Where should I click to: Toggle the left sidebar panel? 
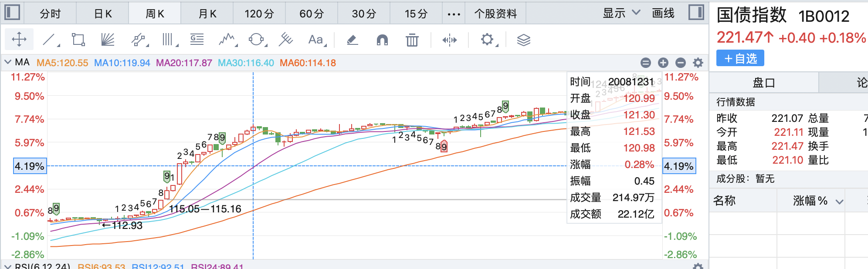tap(12, 13)
